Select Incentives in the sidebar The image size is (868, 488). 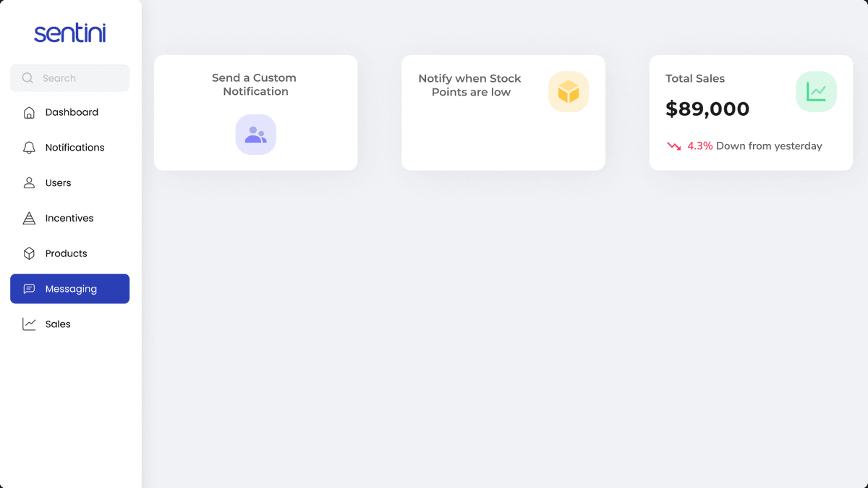click(x=70, y=218)
